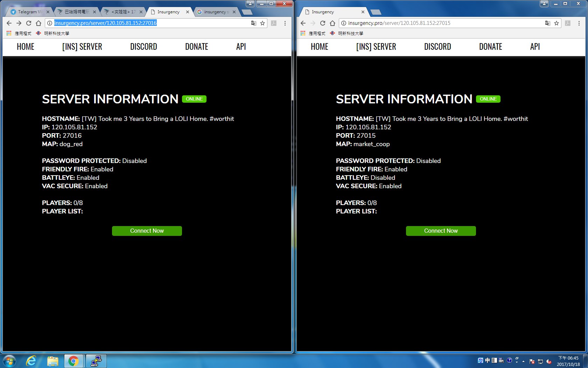
Task: Click back arrow in right browser window
Action: (x=303, y=23)
